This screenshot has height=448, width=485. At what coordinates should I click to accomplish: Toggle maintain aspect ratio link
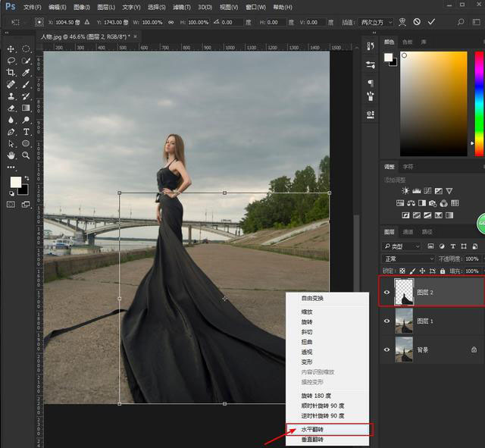171,22
